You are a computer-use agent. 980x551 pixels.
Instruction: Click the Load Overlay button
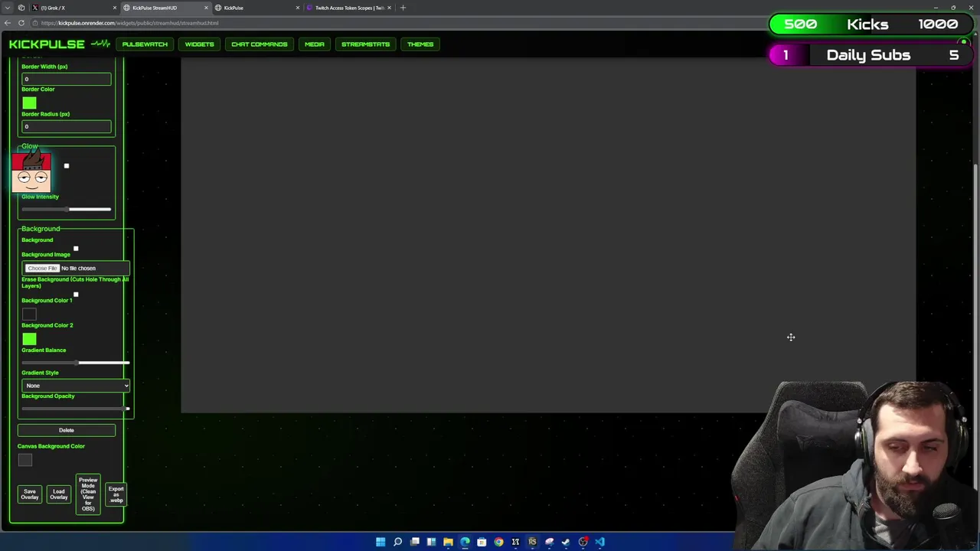[x=59, y=494]
